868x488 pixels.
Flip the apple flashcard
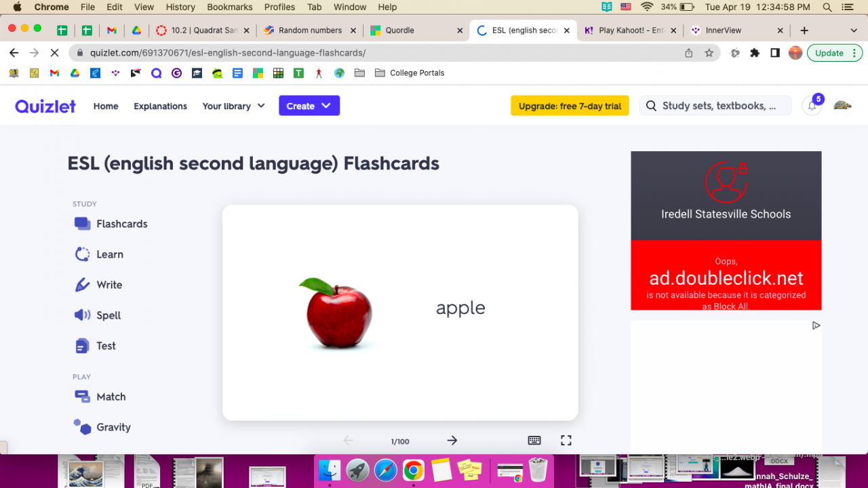point(400,312)
